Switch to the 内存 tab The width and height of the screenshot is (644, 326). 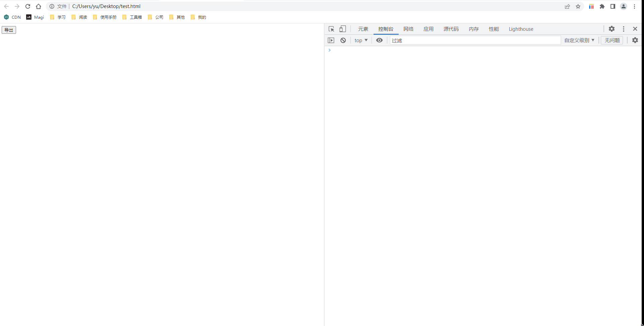pos(474,29)
